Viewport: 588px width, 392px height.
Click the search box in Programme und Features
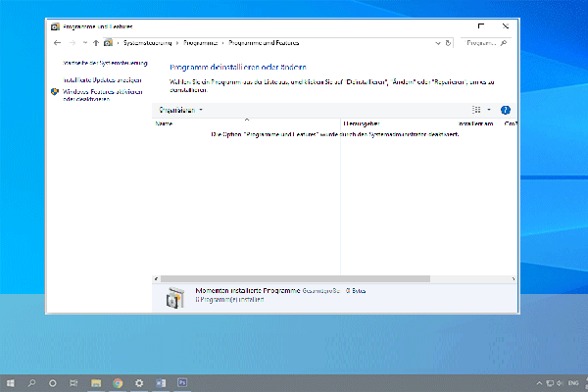484,44
